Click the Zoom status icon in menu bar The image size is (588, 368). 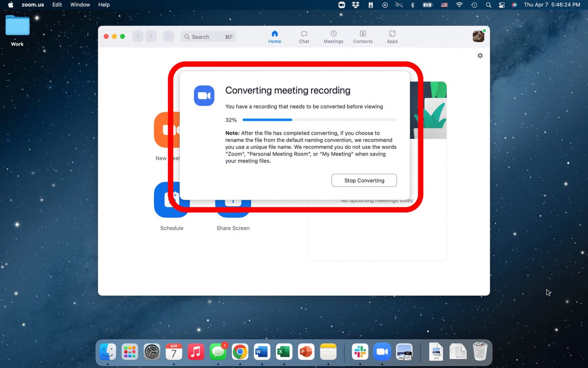(342, 5)
